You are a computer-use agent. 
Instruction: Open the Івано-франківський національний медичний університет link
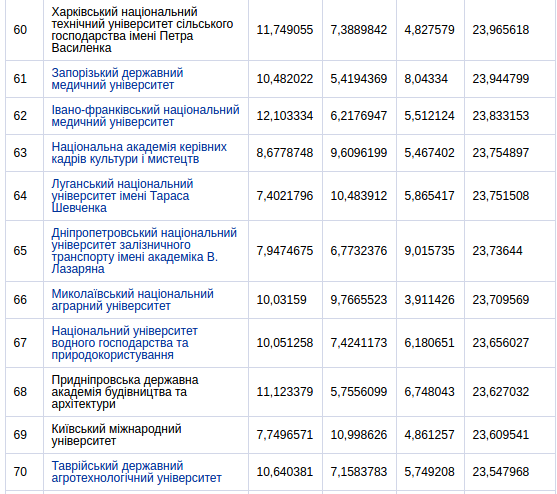[145, 116]
